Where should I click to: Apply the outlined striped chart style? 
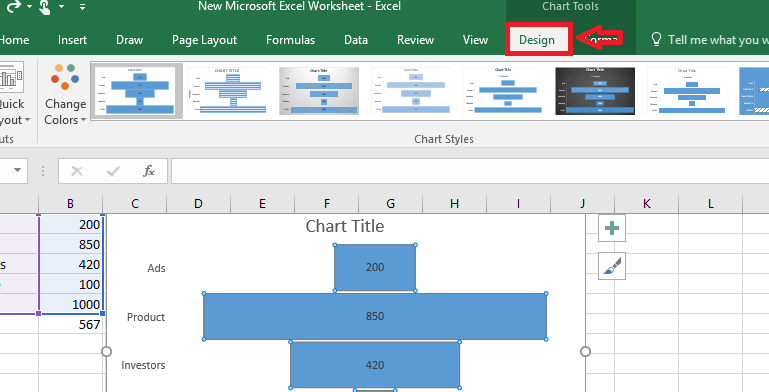tap(227, 91)
